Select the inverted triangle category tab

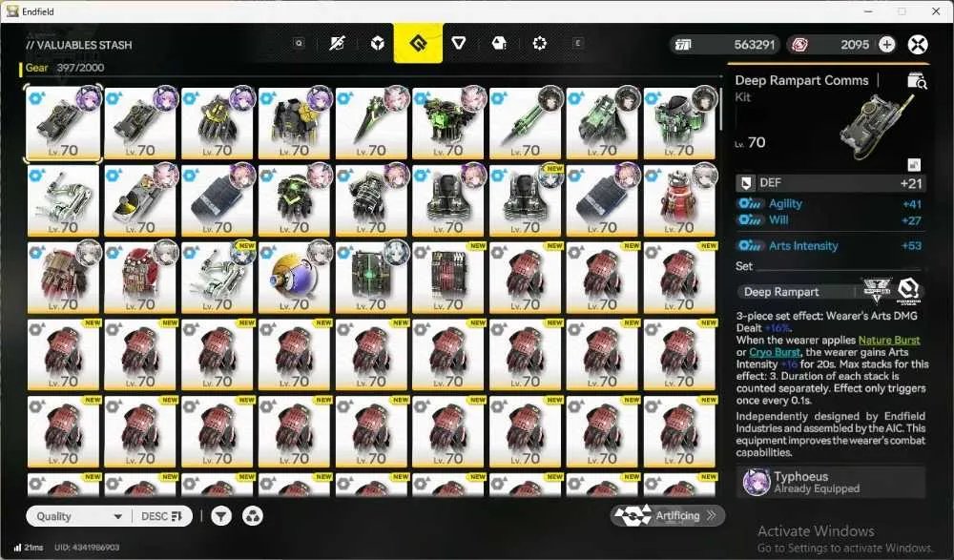[x=459, y=43]
